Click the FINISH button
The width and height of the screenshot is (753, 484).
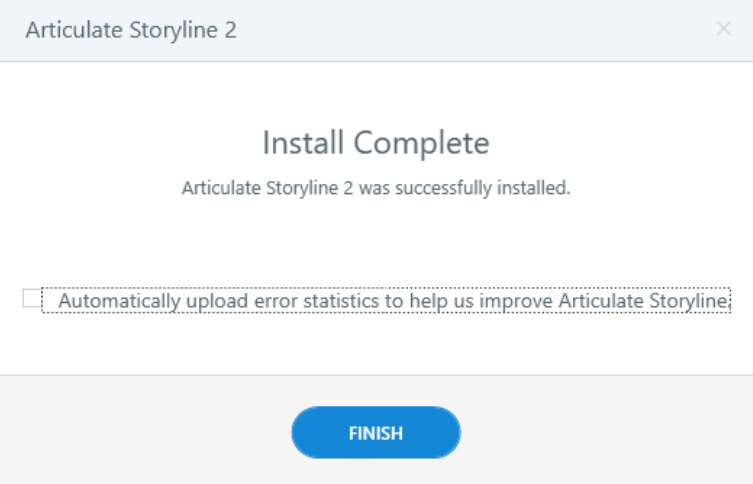coord(375,433)
